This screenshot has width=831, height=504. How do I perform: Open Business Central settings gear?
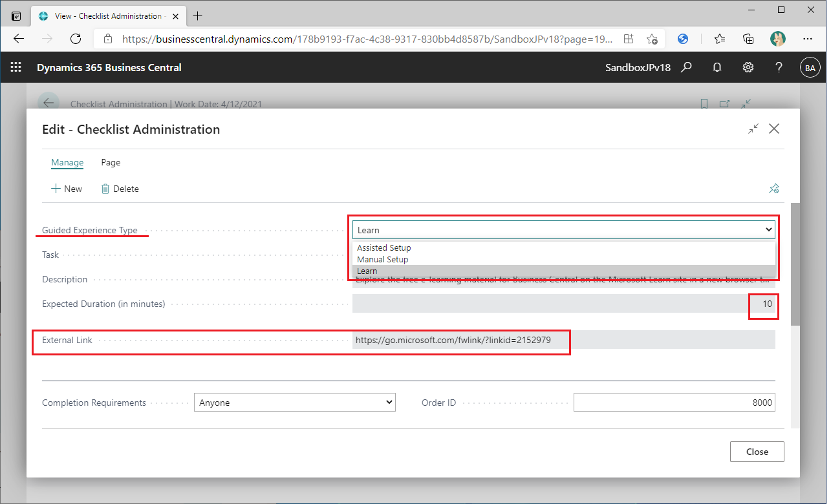point(748,67)
